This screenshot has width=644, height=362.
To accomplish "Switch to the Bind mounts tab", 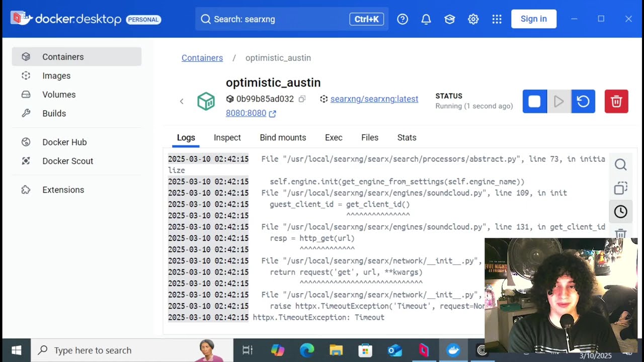I will (x=283, y=137).
